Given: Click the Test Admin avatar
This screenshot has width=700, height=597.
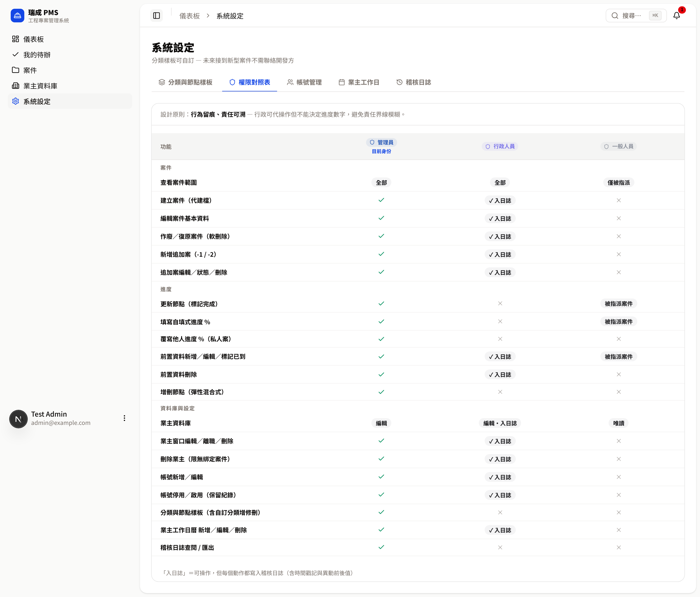Looking at the screenshot, I should coord(18,419).
